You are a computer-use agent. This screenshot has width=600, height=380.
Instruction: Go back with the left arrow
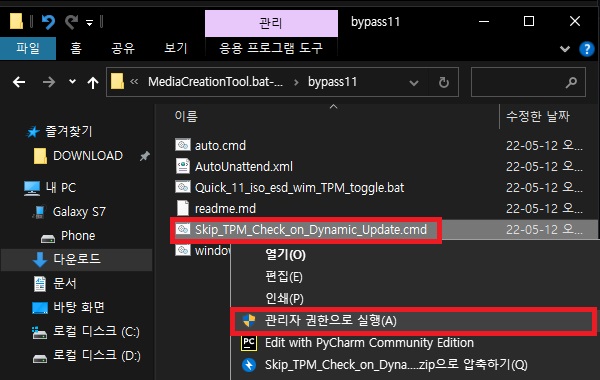coord(19,82)
